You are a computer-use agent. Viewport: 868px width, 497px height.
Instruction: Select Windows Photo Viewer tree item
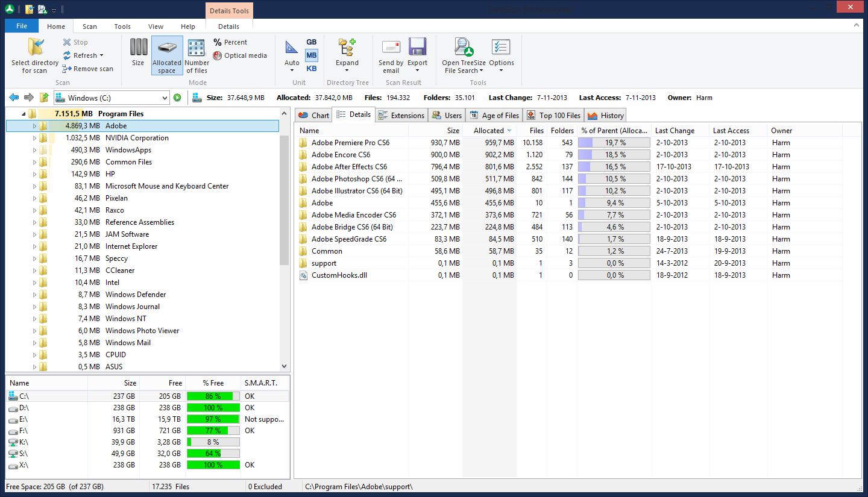coord(142,331)
